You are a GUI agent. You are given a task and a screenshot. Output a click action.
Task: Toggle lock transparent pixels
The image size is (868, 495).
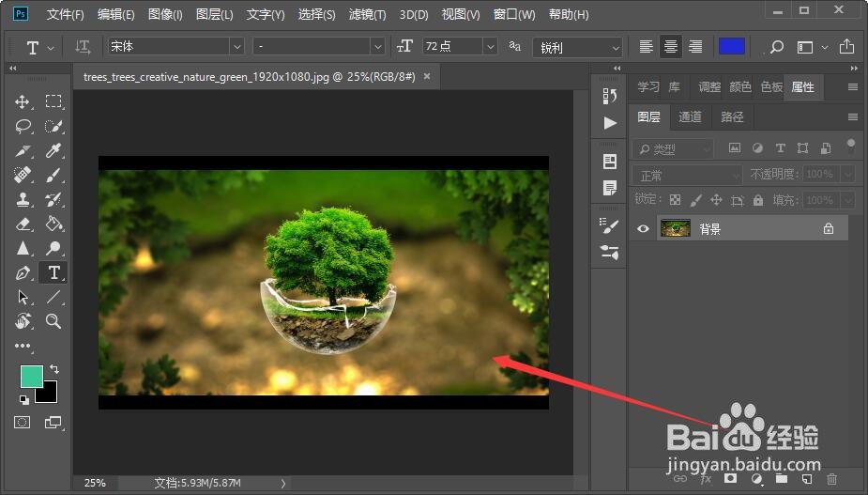click(x=675, y=200)
